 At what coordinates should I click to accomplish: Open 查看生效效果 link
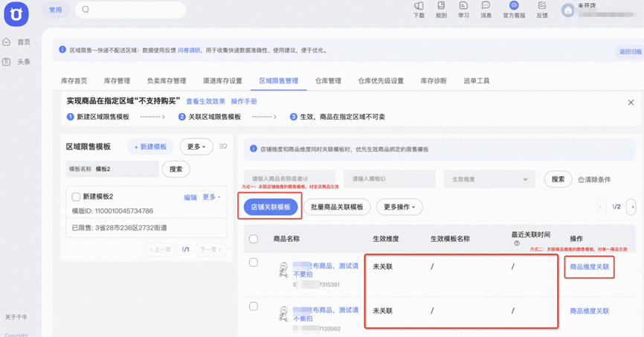coord(206,101)
